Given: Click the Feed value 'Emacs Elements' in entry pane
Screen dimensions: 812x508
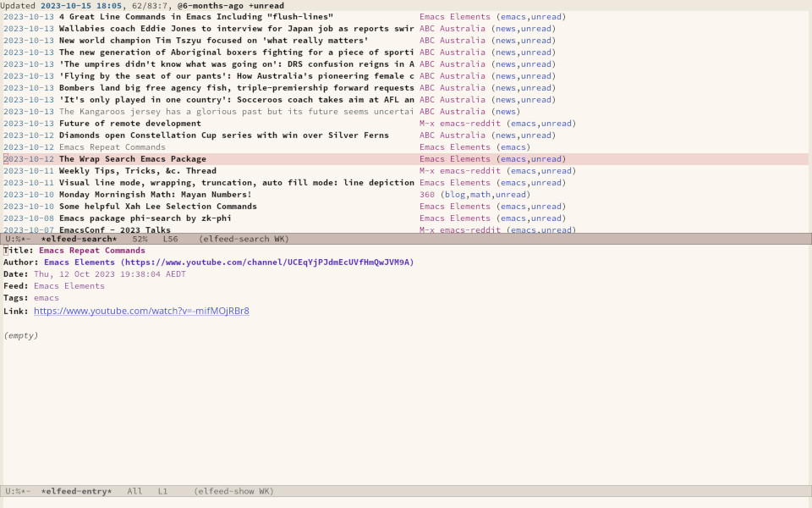Looking at the screenshot, I should pos(69,286).
